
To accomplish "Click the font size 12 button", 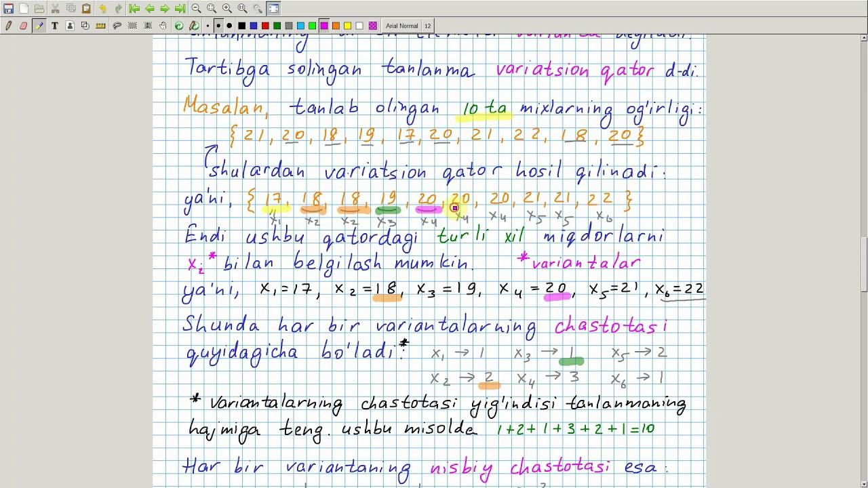I will click(x=427, y=26).
